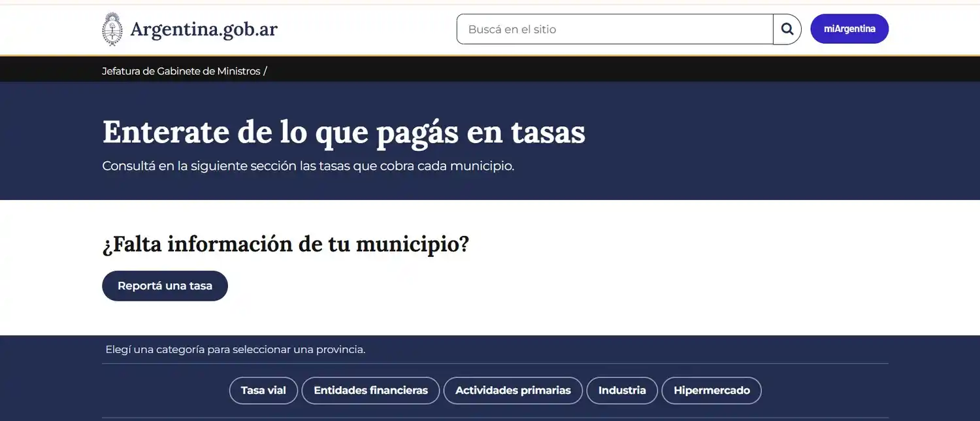Open the Hipermercado tax listing

[x=711, y=390]
